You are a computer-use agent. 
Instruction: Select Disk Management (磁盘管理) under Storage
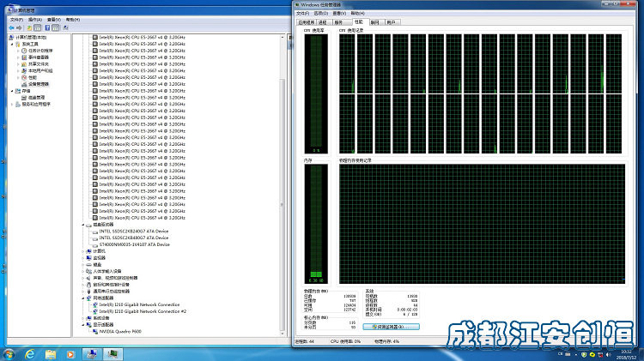pos(36,98)
